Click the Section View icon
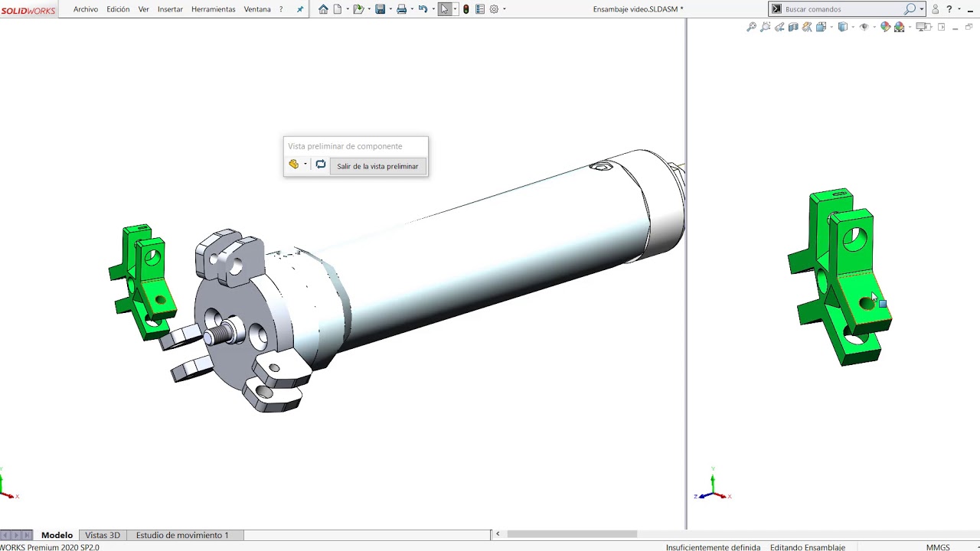Viewport: 980px width, 551px height. (793, 27)
